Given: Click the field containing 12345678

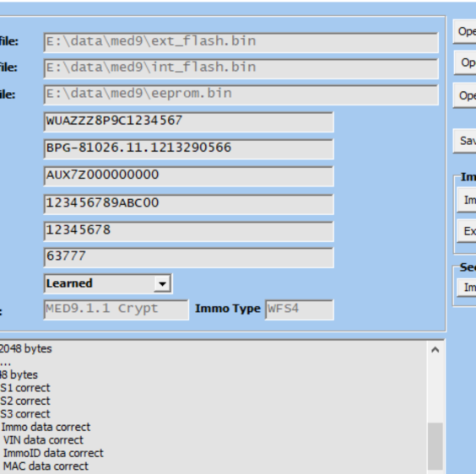Looking at the screenshot, I should (x=188, y=231).
